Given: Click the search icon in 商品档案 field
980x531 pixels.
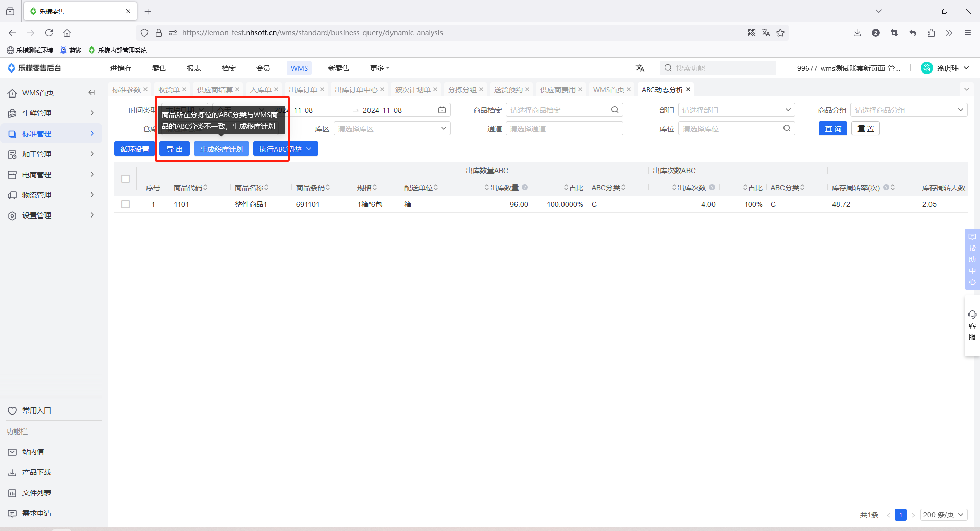Looking at the screenshot, I should click(x=615, y=110).
